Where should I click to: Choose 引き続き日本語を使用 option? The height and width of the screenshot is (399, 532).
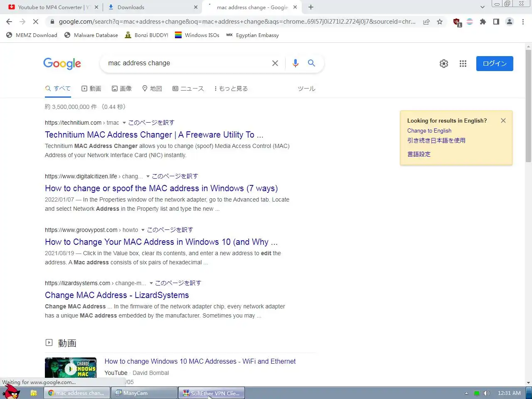tap(436, 140)
